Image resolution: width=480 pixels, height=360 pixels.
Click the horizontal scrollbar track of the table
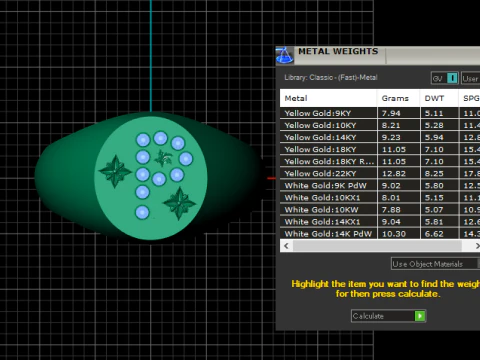click(377, 246)
